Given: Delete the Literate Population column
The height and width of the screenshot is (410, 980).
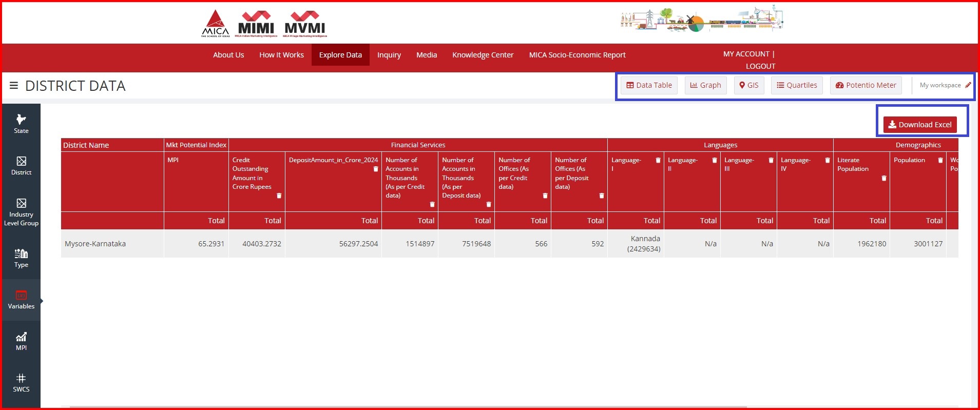Looking at the screenshot, I should click(883, 179).
